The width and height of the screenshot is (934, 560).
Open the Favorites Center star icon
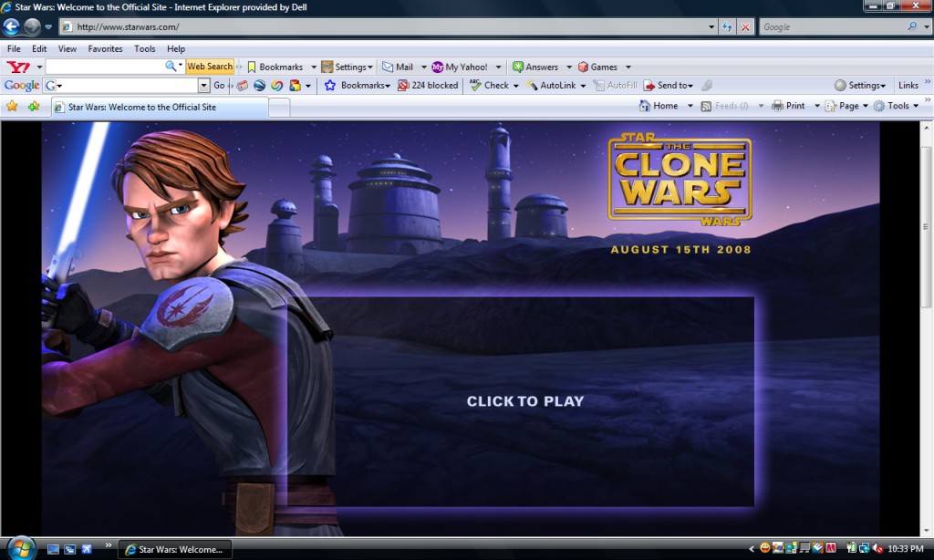12,106
